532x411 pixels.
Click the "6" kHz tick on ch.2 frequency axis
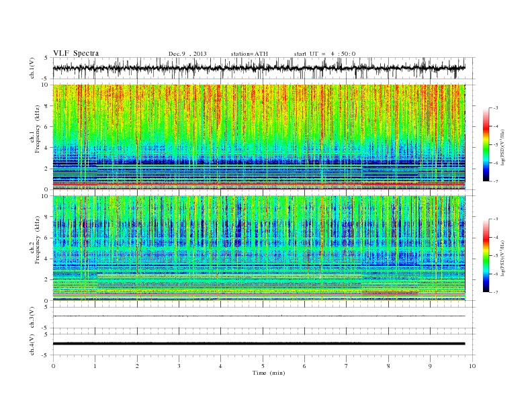[x=46, y=238]
